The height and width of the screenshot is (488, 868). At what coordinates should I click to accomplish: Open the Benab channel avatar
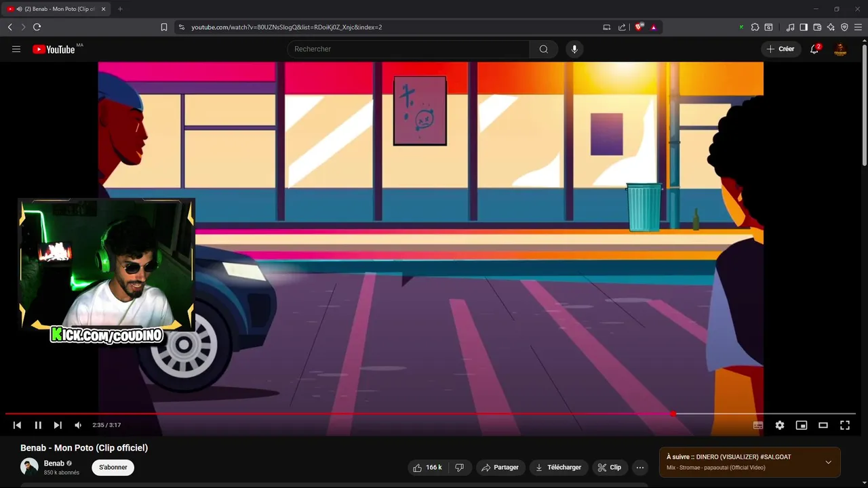coord(29,467)
